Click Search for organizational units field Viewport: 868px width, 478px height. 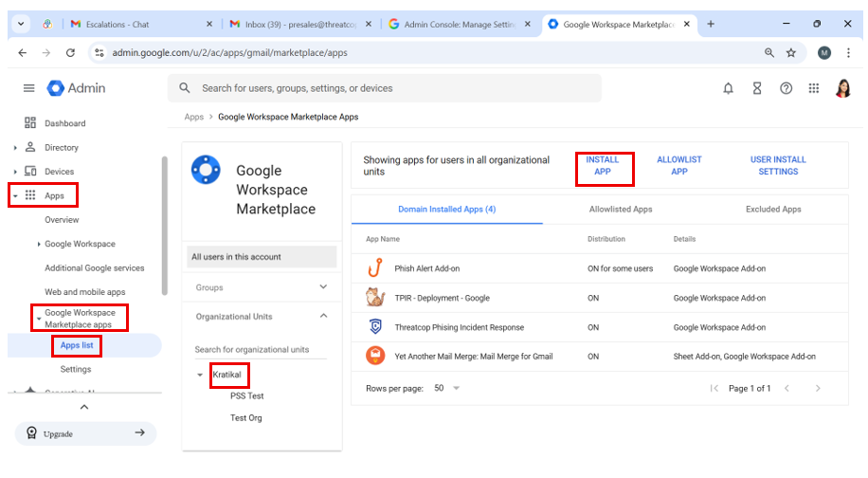pyautogui.click(x=261, y=350)
